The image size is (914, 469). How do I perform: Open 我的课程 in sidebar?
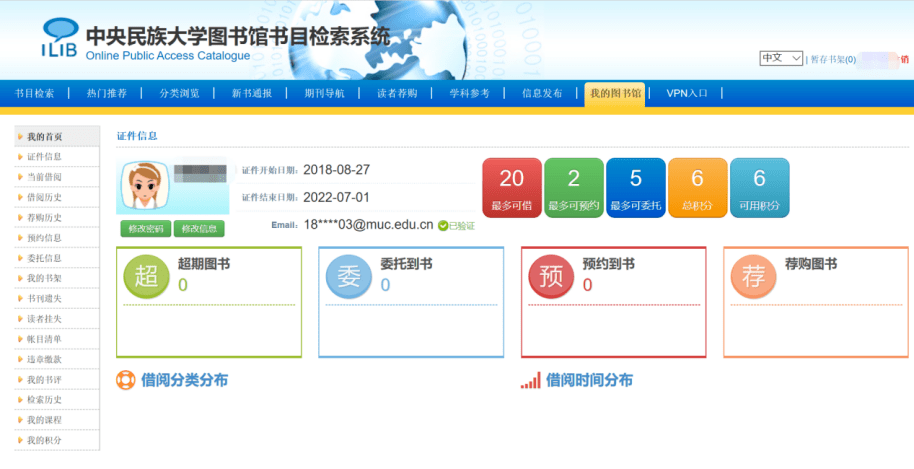44,420
